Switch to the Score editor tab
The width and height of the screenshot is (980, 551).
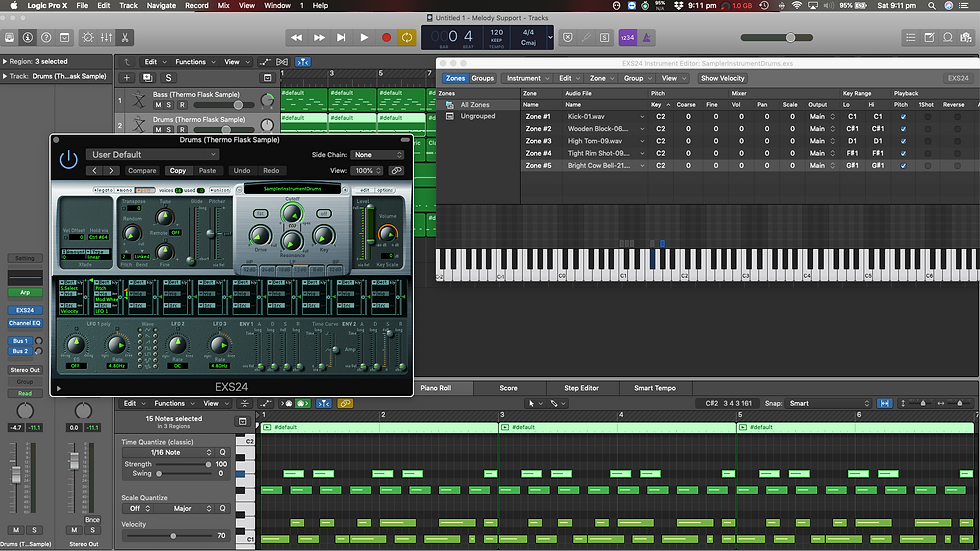pos(508,388)
